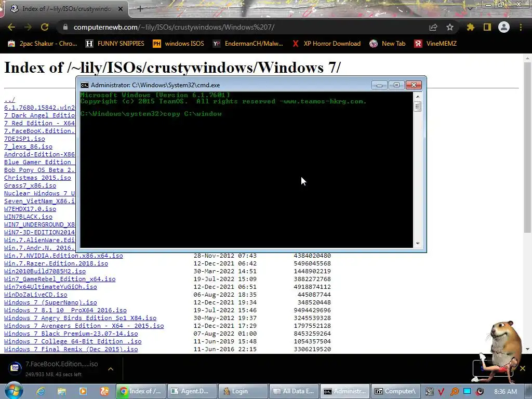Image resolution: width=532 pixels, height=399 pixels.
Task: Switch to All Data E... taskbar window
Action: click(294, 391)
